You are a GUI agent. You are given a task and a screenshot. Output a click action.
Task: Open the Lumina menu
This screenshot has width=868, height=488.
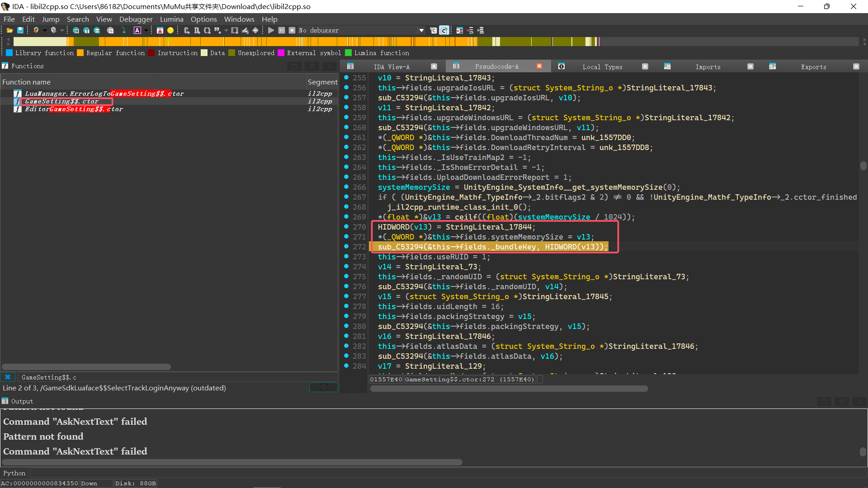click(171, 19)
